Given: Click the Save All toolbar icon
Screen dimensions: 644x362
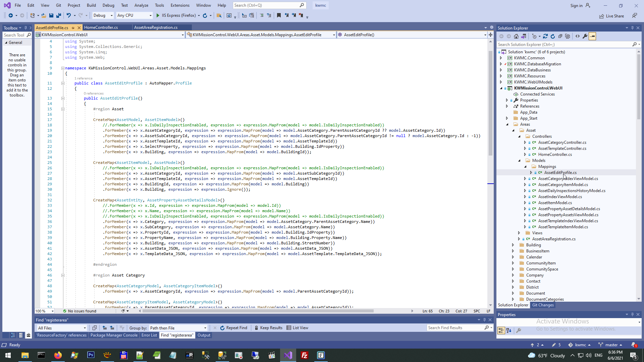Looking at the screenshot, I should tap(59, 15).
